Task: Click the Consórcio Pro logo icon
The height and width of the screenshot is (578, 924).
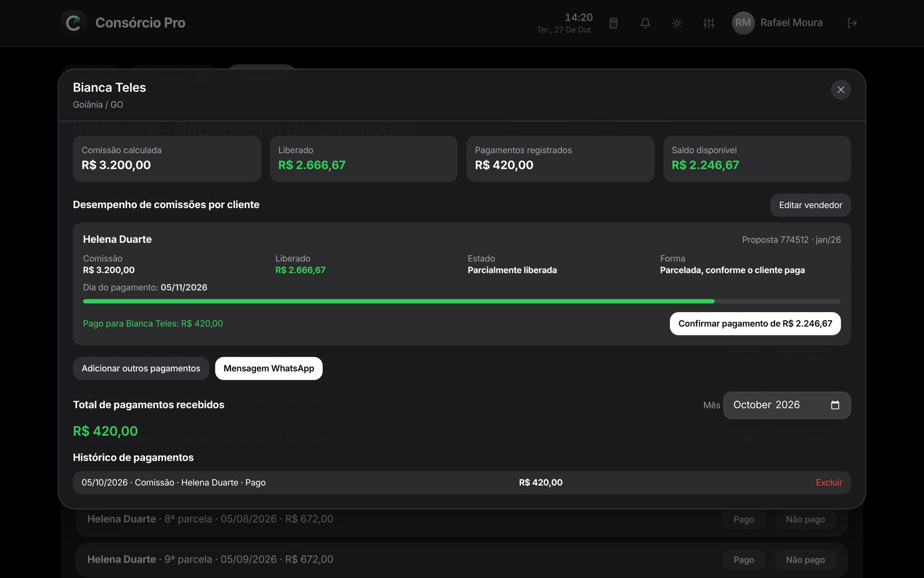Action: tap(73, 23)
